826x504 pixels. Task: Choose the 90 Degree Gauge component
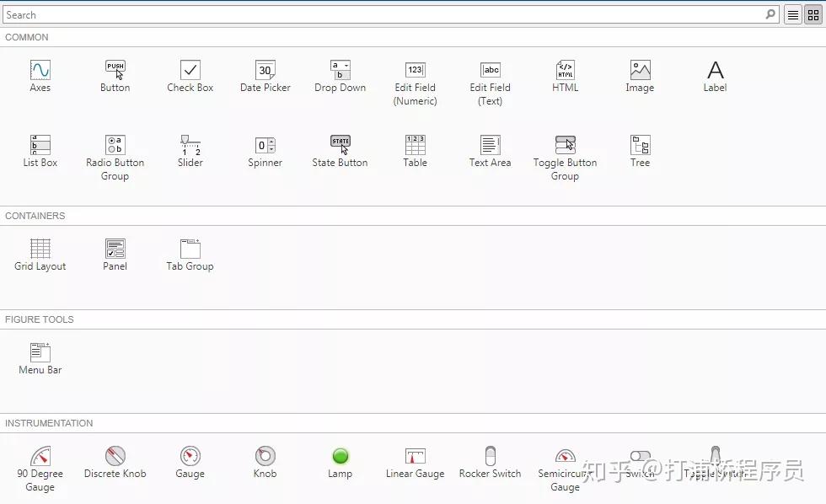point(40,469)
